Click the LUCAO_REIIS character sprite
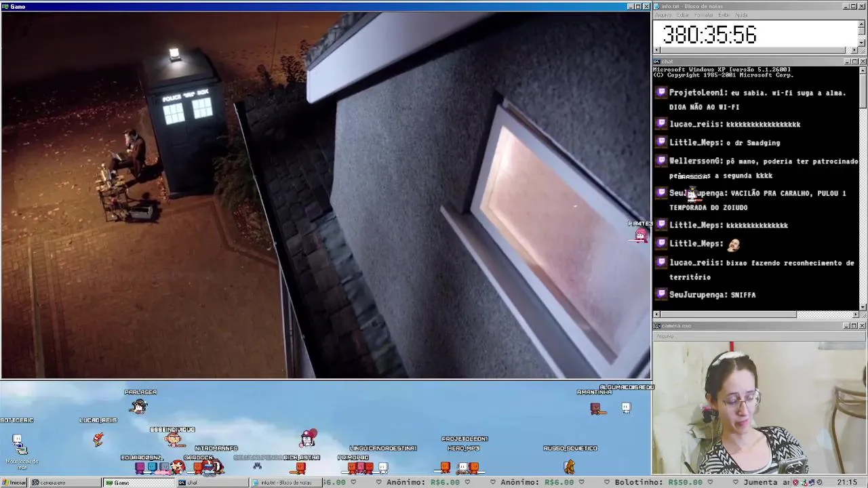Image resolution: width=868 pixels, height=488 pixels. pyautogui.click(x=98, y=439)
